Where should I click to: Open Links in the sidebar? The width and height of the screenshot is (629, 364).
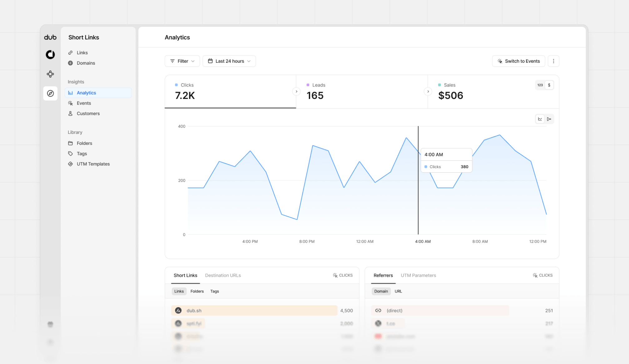(x=98, y=52)
